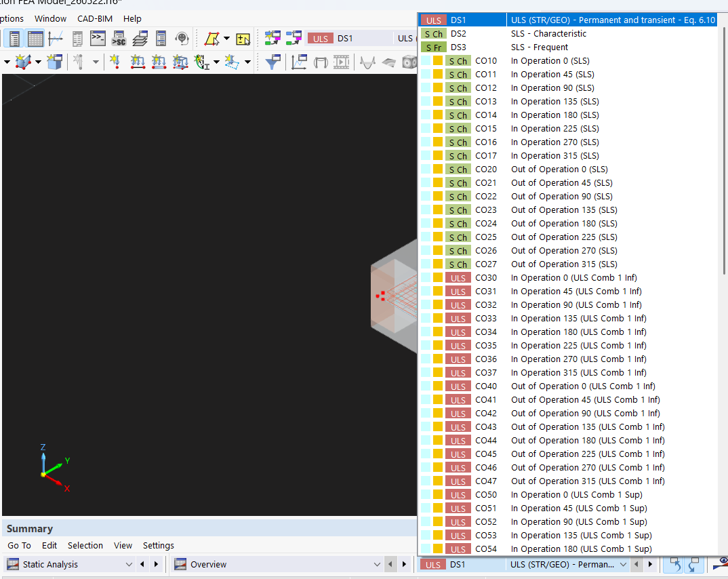The image size is (728, 579).
Task: Toggle the table view icon
Action: click(x=35, y=39)
